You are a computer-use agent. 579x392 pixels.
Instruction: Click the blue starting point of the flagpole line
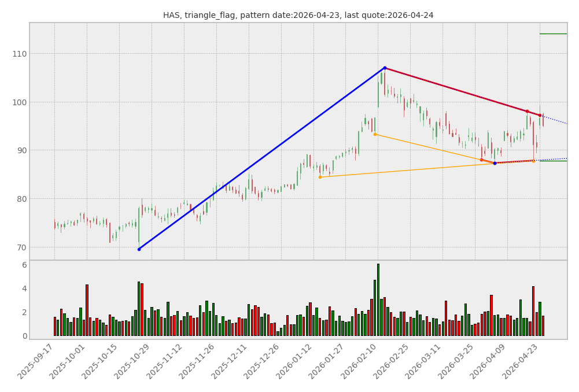pos(139,249)
